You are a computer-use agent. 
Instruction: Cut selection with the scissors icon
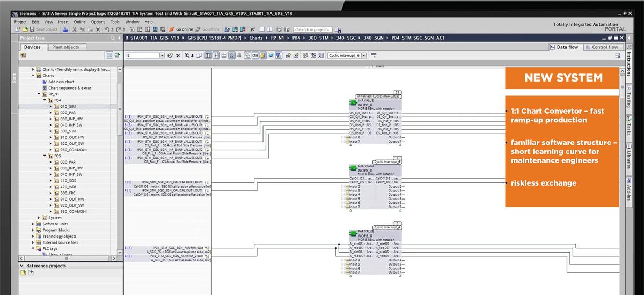click(75, 29)
